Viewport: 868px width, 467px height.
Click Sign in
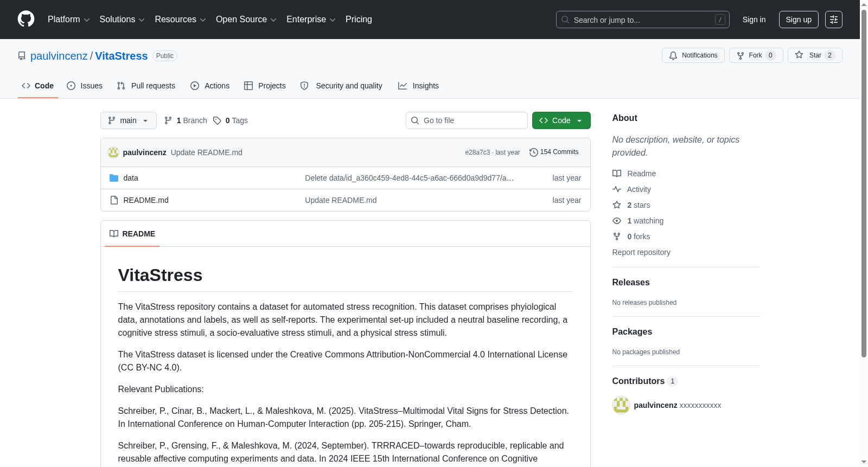754,20
